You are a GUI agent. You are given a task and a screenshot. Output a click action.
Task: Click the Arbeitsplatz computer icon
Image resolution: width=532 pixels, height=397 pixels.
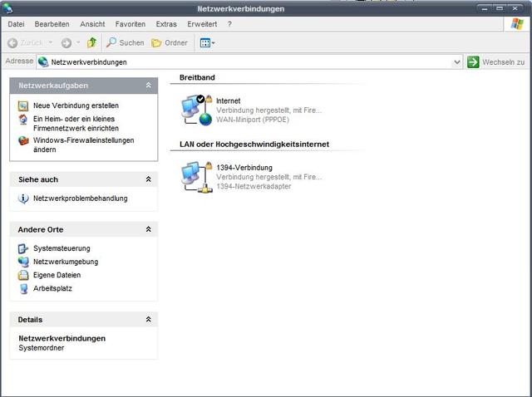(x=23, y=288)
